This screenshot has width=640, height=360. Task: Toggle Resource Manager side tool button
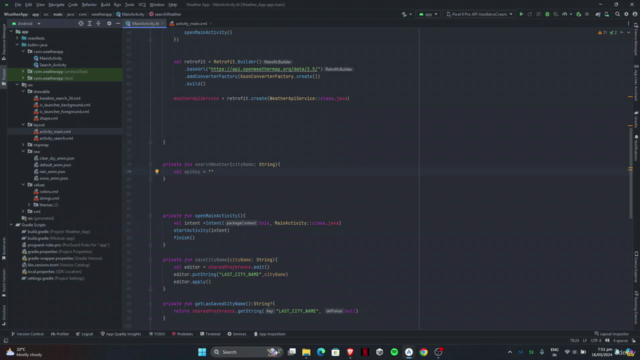pyautogui.click(x=4, y=42)
